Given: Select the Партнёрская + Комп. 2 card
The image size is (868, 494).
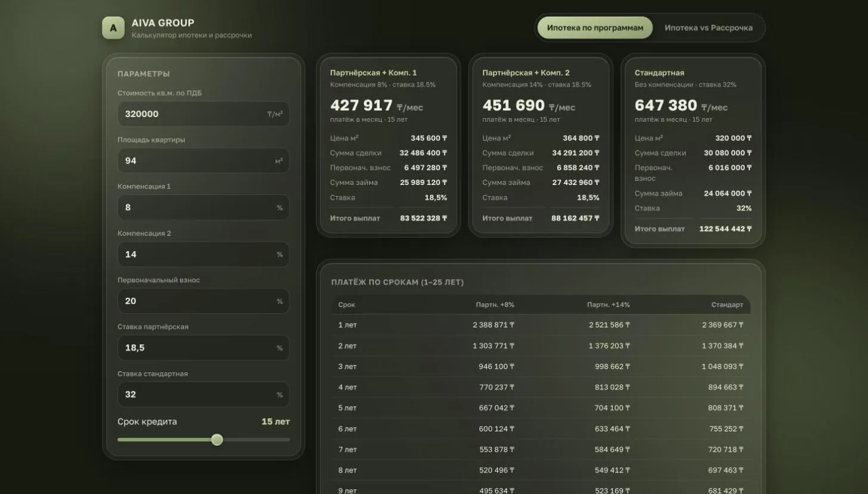Looking at the screenshot, I should click(541, 146).
